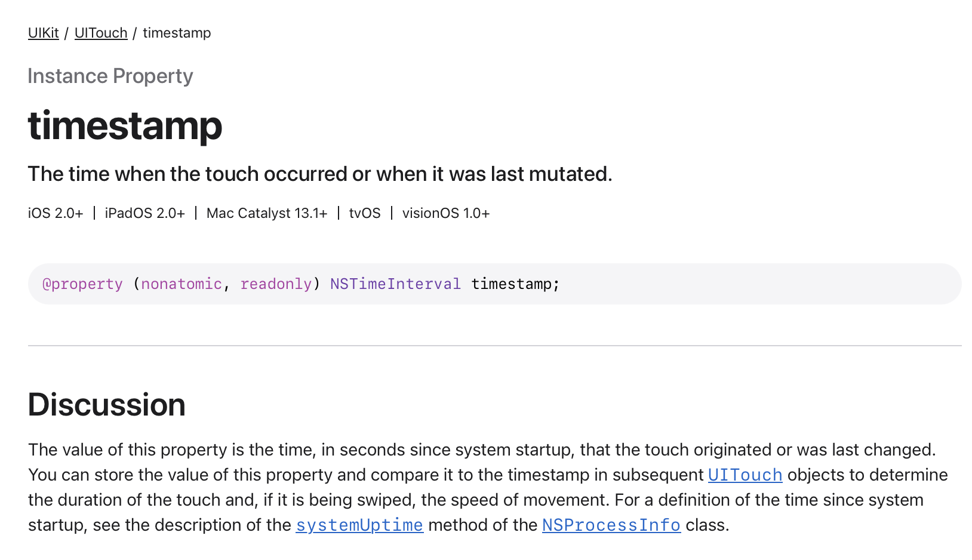The image size is (972, 560).
Task: Click the iOS 2.0+ availability label
Action: pos(56,213)
